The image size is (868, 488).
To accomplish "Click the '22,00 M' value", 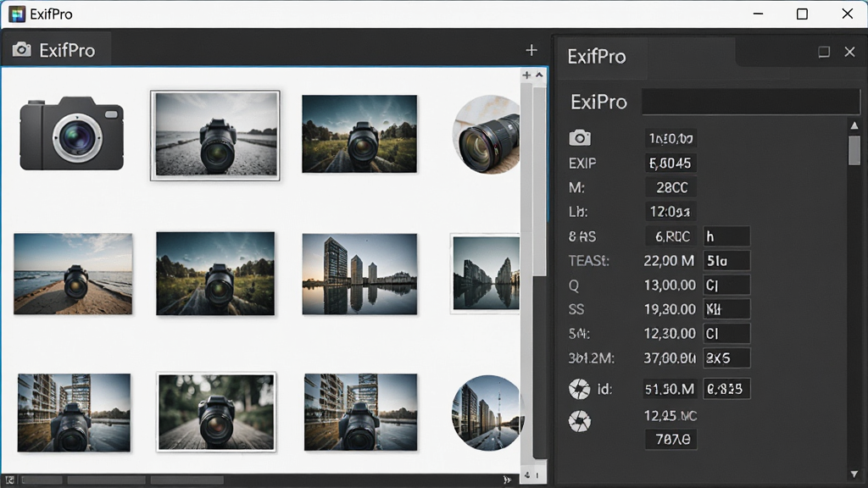I will coord(669,261).
